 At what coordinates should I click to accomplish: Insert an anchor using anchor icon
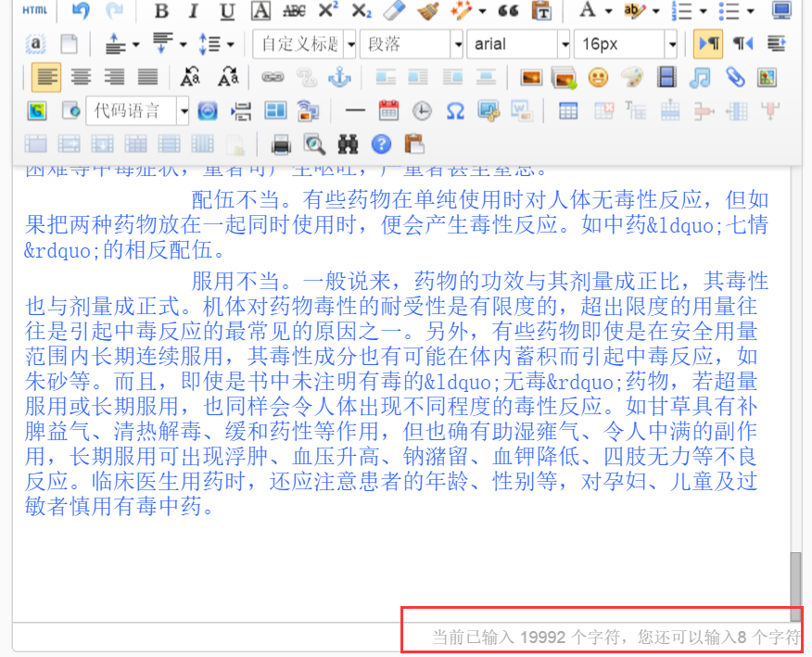point(341,78)
